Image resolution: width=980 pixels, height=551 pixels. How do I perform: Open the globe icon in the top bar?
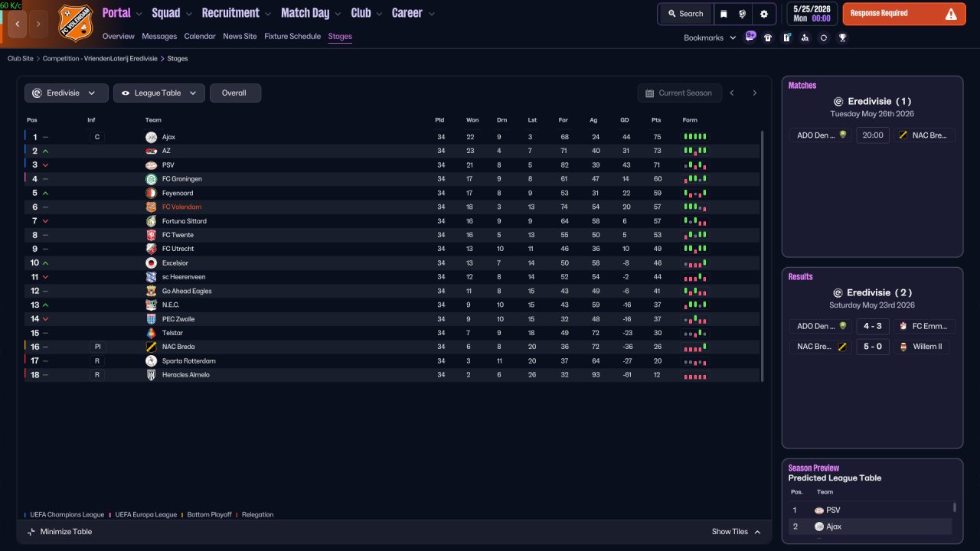click(x=743, y=14)
